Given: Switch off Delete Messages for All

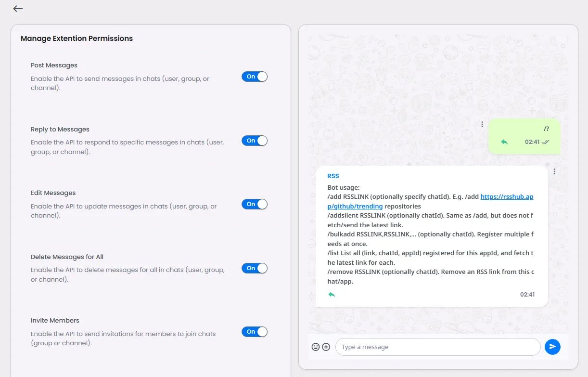Looking at the screenshot, I should [x=255, y=268].
